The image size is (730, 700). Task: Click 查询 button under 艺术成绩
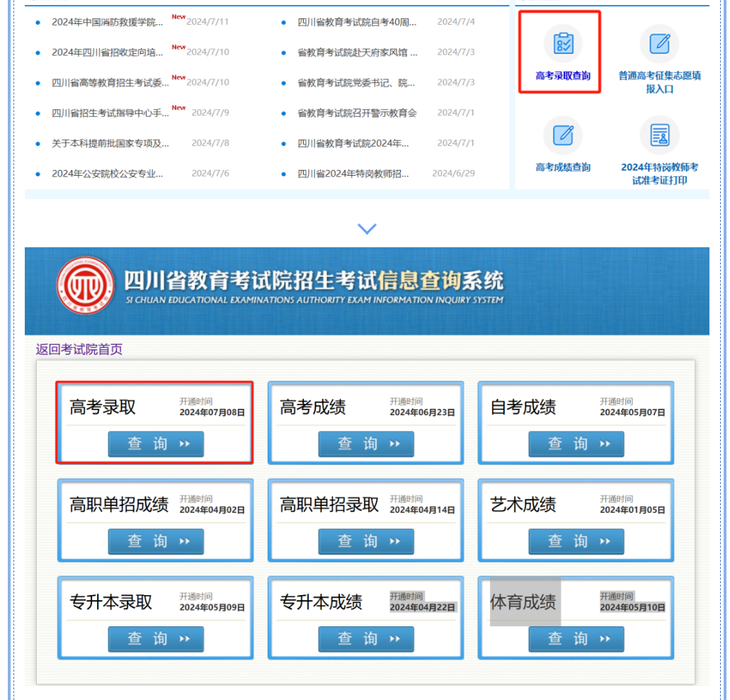coord(576,542)
